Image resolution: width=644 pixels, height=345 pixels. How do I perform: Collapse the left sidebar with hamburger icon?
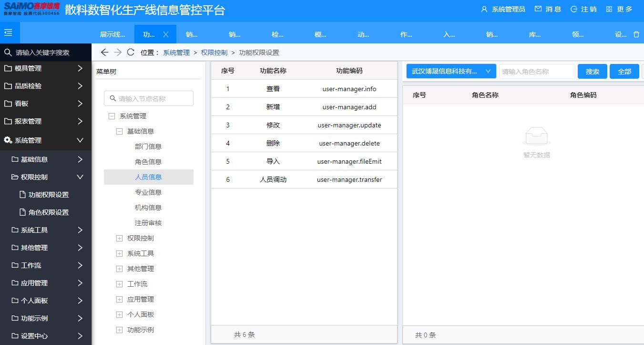point(9,32)
